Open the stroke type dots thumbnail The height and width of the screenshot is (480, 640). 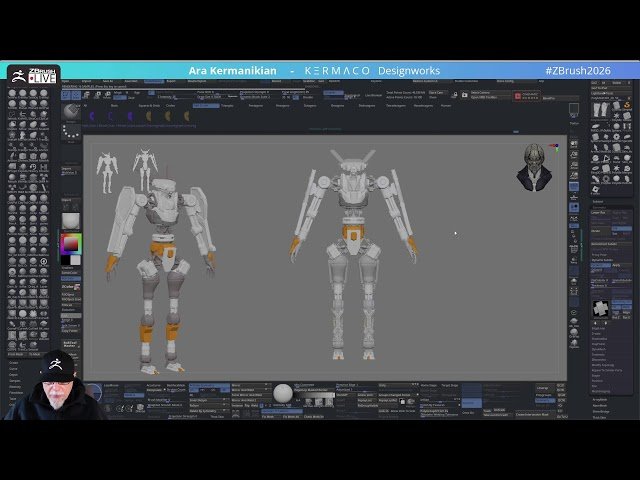point(71,132)
